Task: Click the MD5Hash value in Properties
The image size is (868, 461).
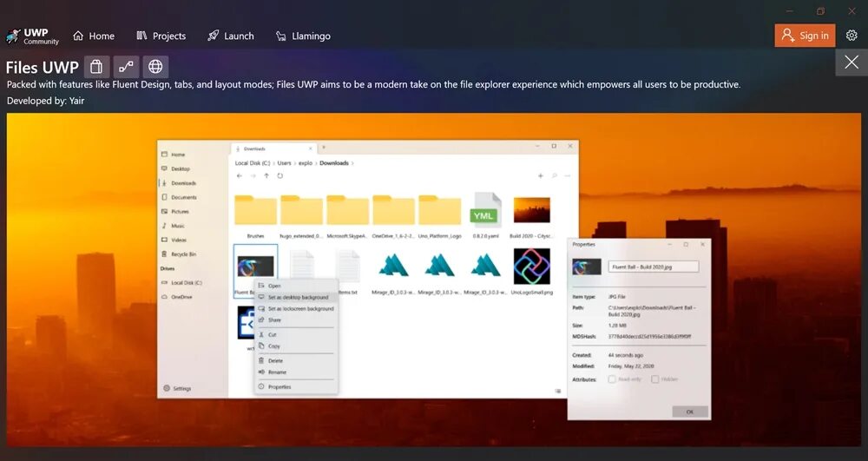Action: 649,337
